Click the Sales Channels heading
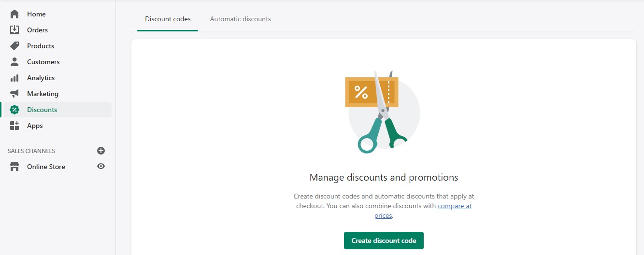This screenshot has width=644, height=255. coord(31,151)
